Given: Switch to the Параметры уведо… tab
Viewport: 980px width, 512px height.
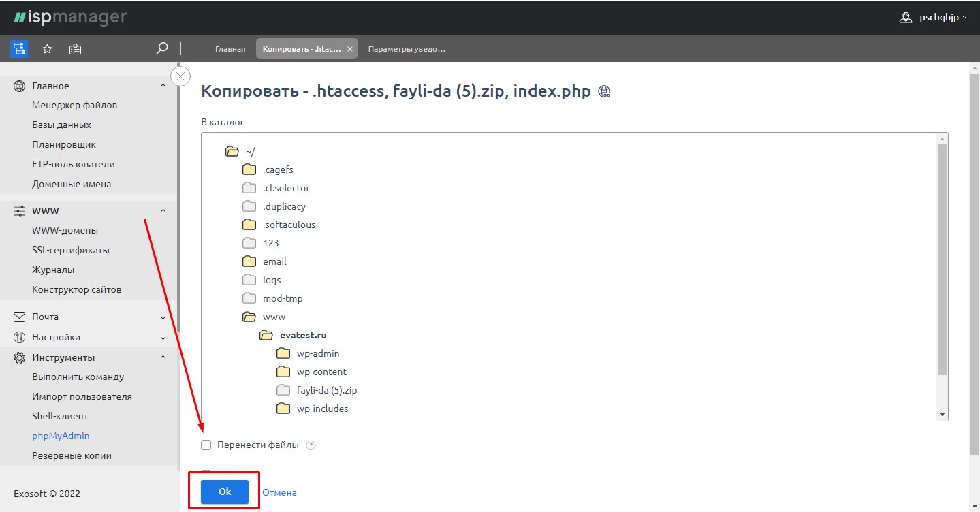Looking at the screenshot, I should 407,49.
